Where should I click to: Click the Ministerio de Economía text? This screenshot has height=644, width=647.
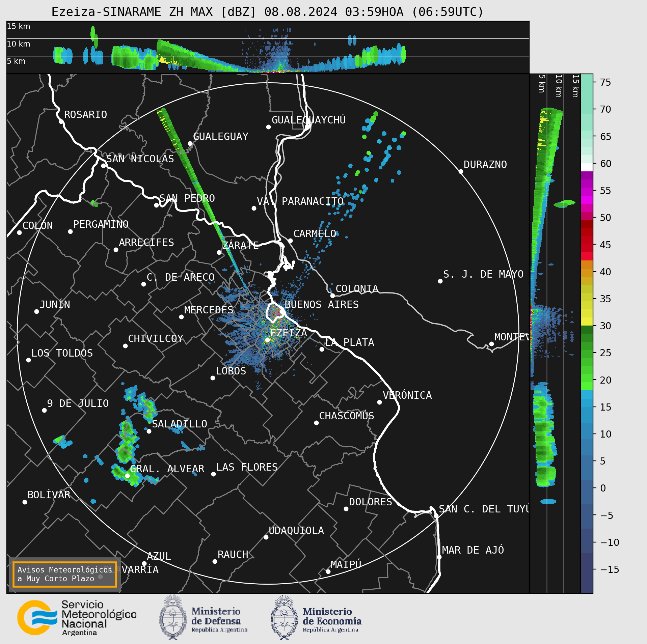point(332,620)
